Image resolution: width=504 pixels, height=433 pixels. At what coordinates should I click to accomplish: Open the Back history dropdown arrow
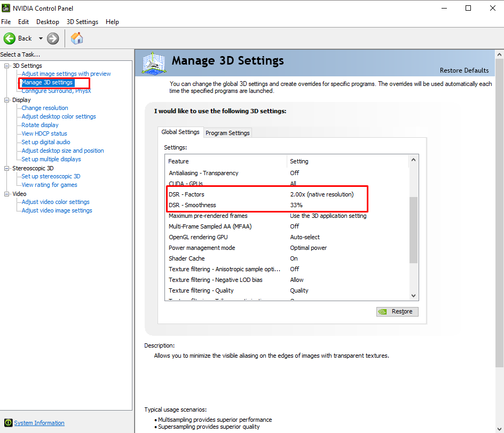coord(41,38)
